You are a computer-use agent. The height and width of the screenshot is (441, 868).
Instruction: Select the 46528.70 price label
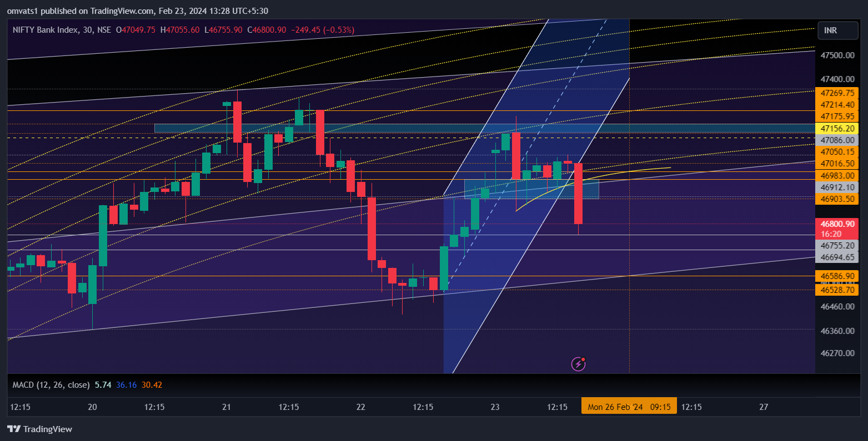tap(836, 290)
